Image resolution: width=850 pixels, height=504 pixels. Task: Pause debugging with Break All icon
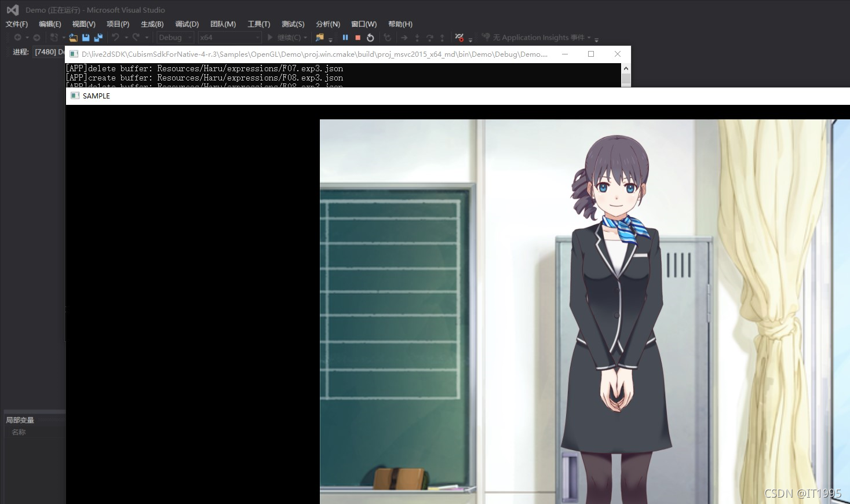[x=345, y=38]
